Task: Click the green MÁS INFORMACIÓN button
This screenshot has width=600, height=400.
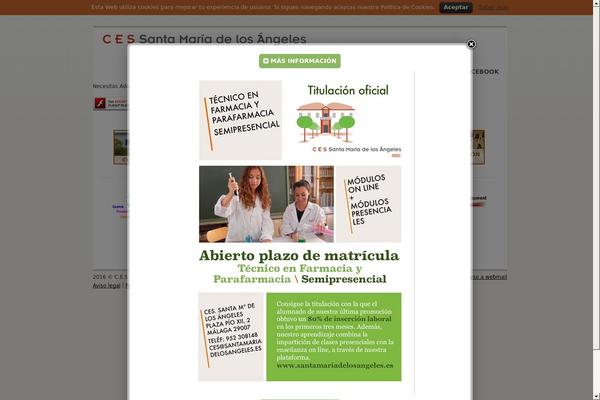Action: (300, 61)
